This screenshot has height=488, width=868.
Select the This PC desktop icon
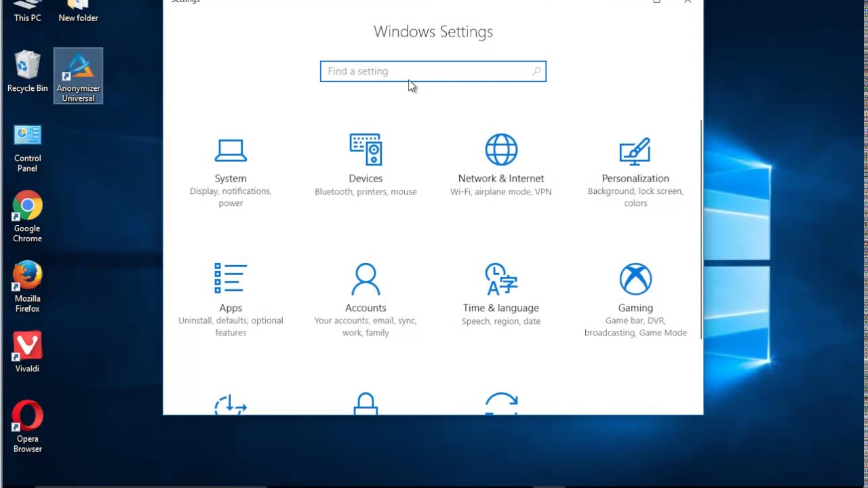(x=27, y=12)
